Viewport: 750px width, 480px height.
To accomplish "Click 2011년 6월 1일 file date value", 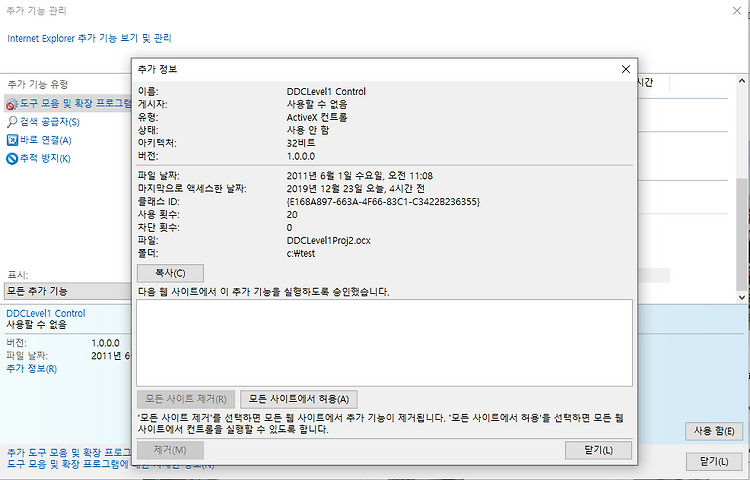I will [x=360, y=176].
